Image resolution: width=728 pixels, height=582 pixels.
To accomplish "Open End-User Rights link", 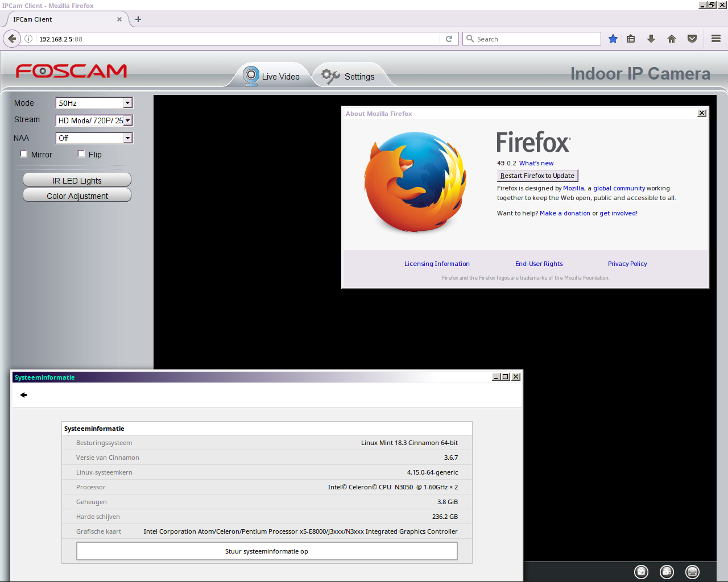I will [x=539, y=264].
